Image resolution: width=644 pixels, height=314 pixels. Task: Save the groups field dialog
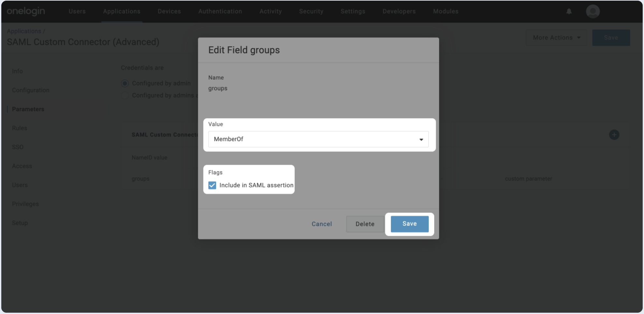(409, 224)
